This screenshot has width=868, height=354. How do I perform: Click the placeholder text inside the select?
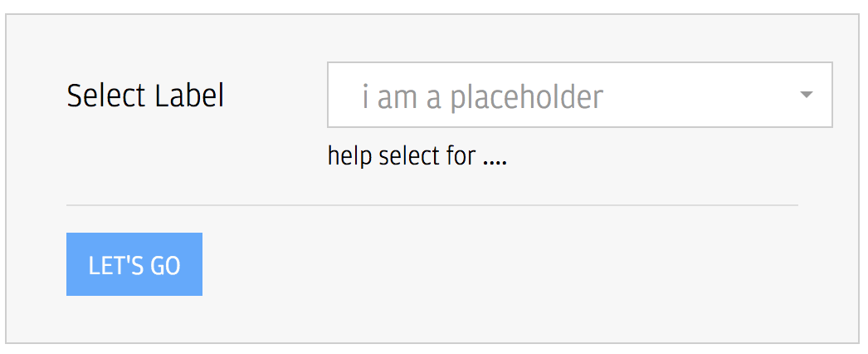click(482, 97)
